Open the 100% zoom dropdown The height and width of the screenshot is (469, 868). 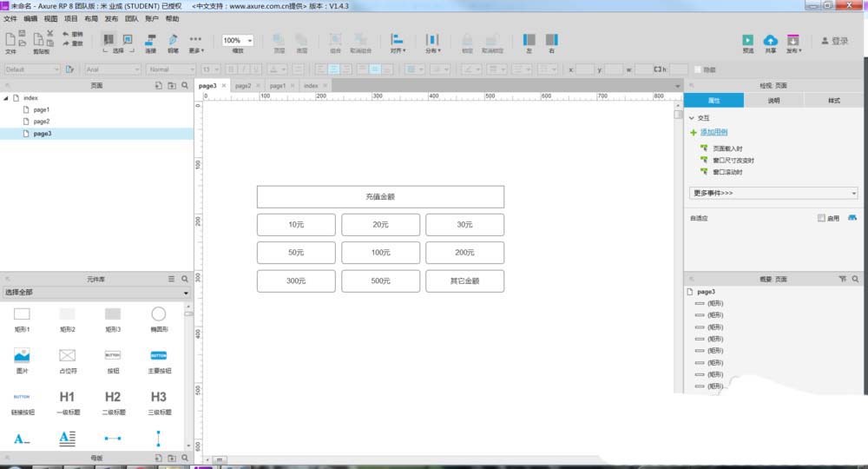pos(238,41)
